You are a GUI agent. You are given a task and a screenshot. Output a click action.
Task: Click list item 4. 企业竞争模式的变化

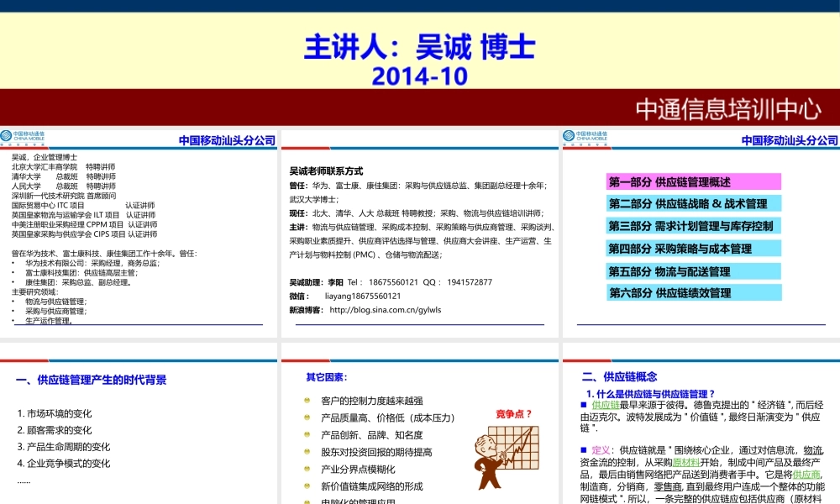[64, 464]
